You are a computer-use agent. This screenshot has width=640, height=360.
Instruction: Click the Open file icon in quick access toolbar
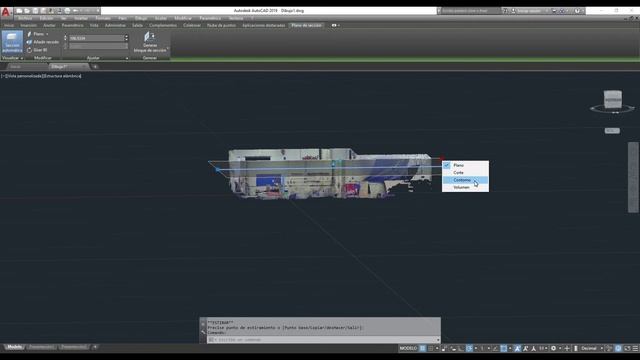(27, 11)
